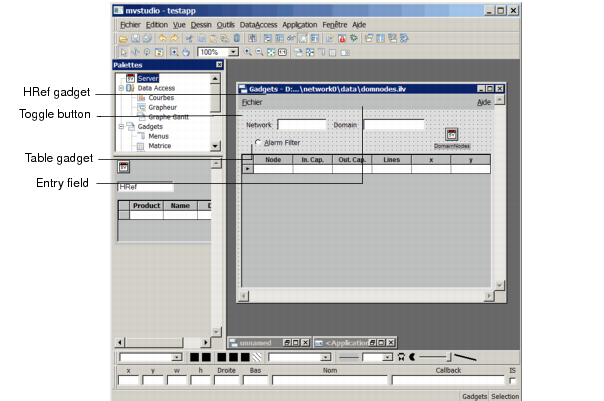Click the Network entry field

click(x=301, y=125)
